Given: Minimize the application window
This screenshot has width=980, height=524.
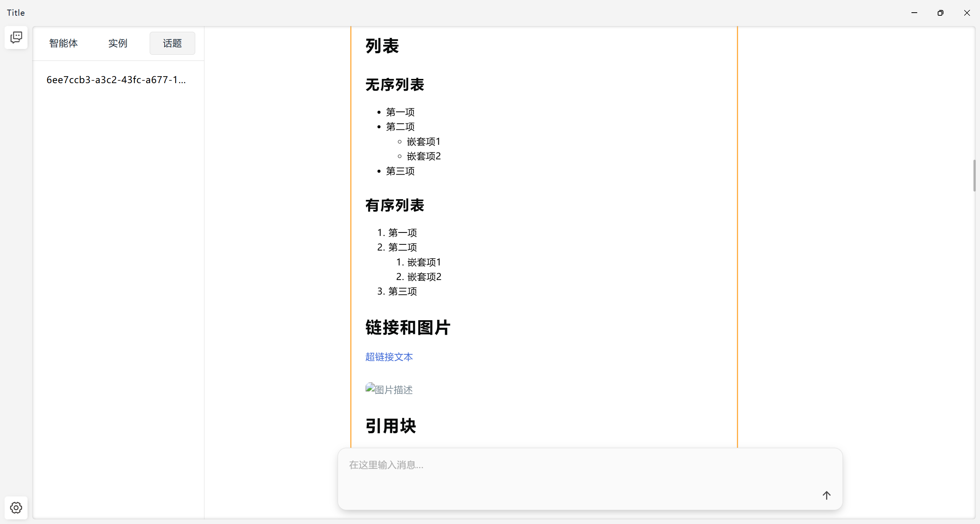Looking at the screenshot, I should tap(914, 13).
